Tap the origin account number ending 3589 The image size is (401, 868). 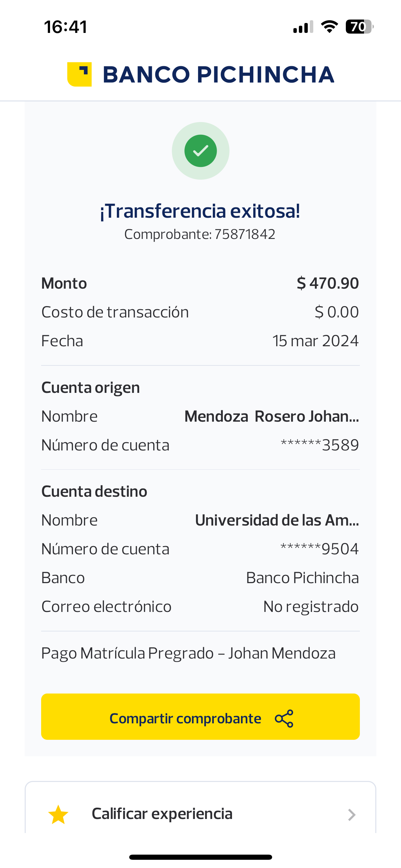pos(319,445)
